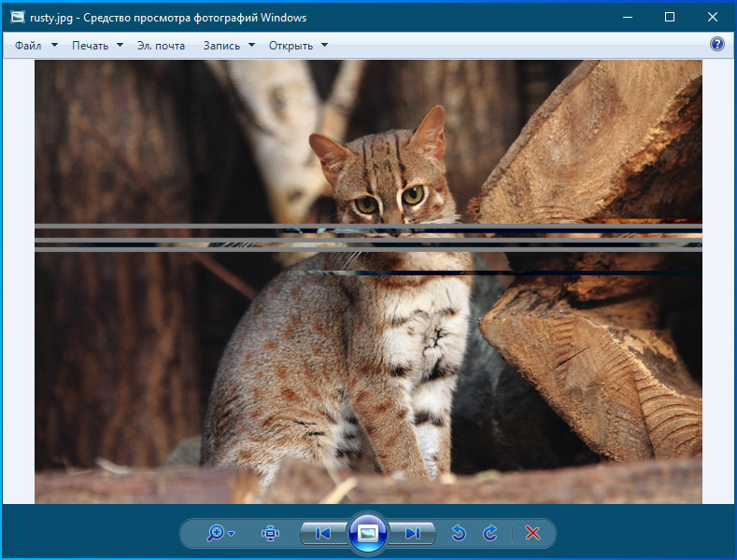Click the Эл. почта menu item

pyautogui.click(x=161, y=46)
